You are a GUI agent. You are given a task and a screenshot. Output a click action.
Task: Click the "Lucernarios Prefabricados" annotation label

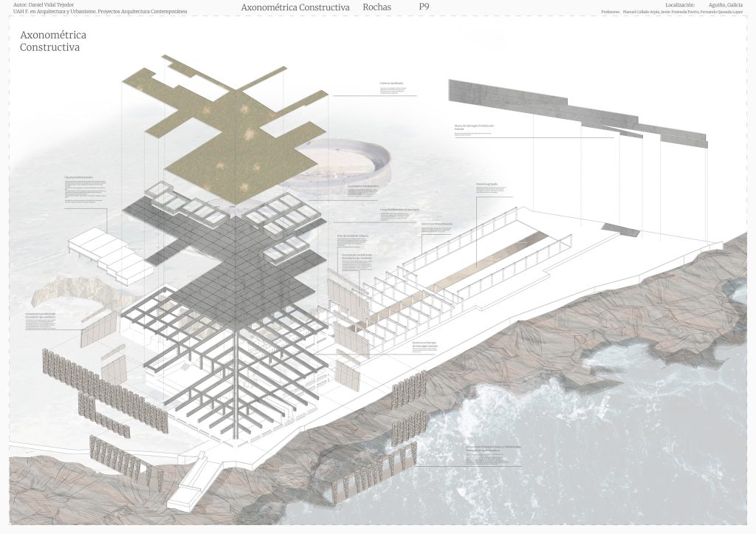tap(362, 186)
